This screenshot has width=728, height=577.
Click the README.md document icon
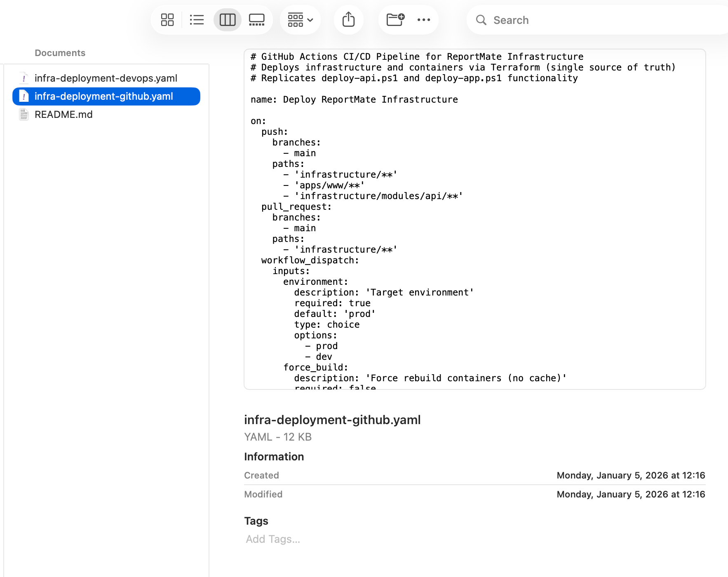tap(24, 115)
